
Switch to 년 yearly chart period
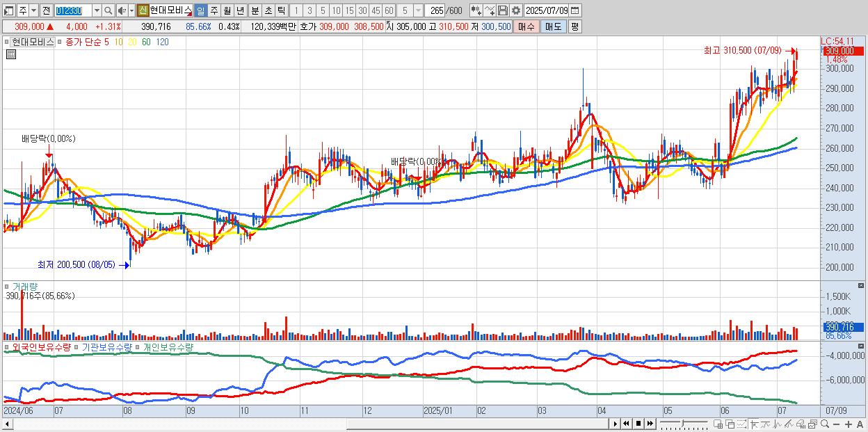240,10
